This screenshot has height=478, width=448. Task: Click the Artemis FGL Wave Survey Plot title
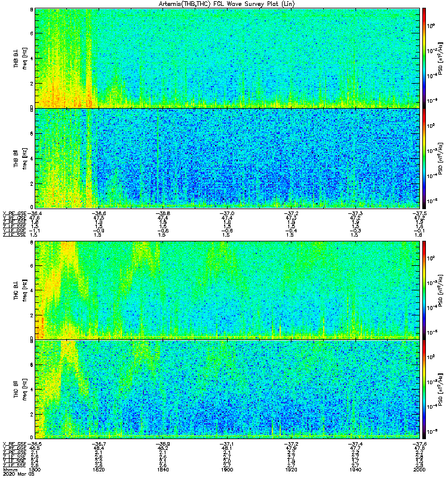pyautogui.click(x=227, y=4)
